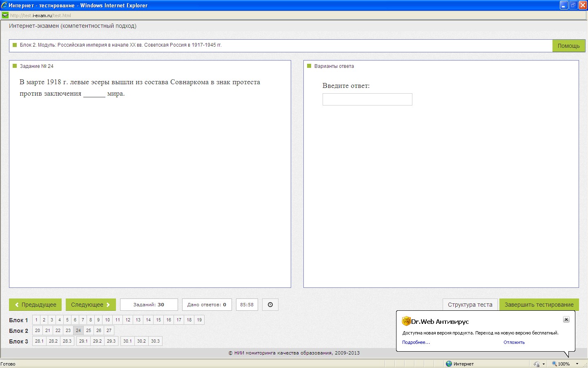Click Отложить link in Dr.Web popup
This screenshot has height=368, width=588.
[514, 342]
